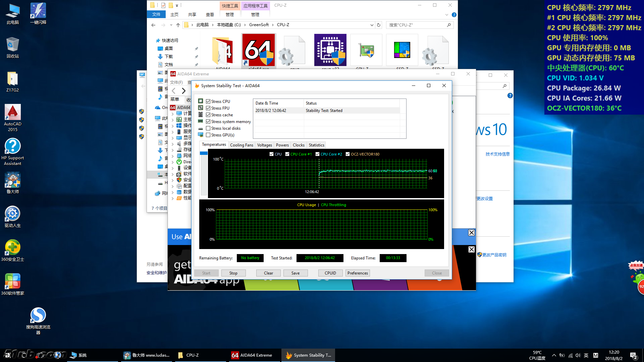This screenshot has width=644, height=362.
Task: Enable the Stress GPU(s) checkbox
Action: [x=208, y=135]
